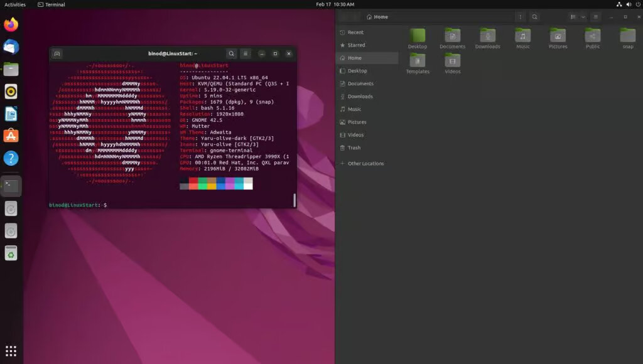
Task: Select Downloads in Files sidebar
Action: click(x=367, y=96)
